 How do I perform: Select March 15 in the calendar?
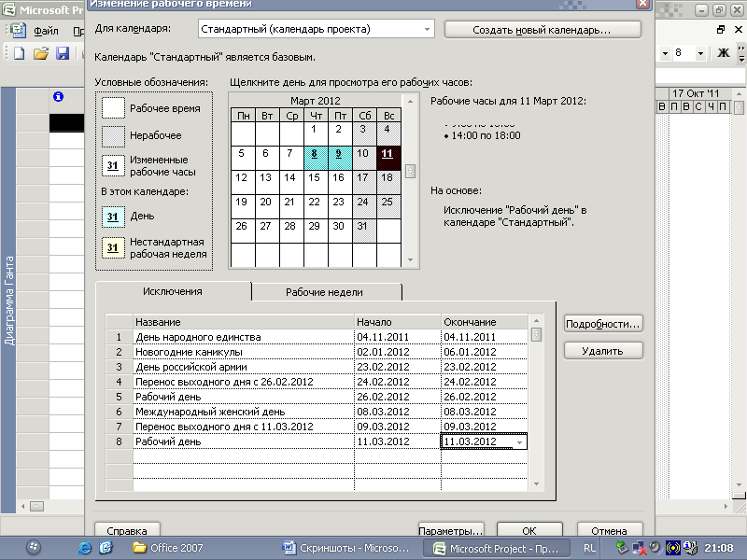click(x=316, y=182)
